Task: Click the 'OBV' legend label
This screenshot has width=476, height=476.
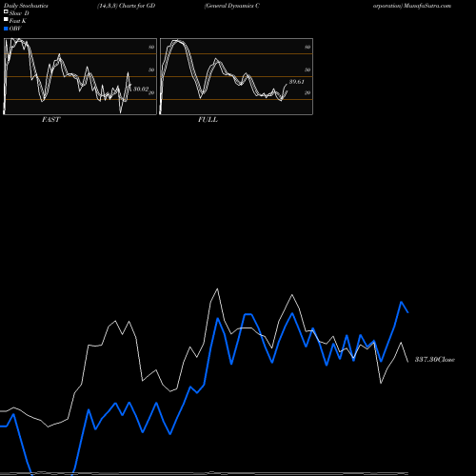Action: 15,29
